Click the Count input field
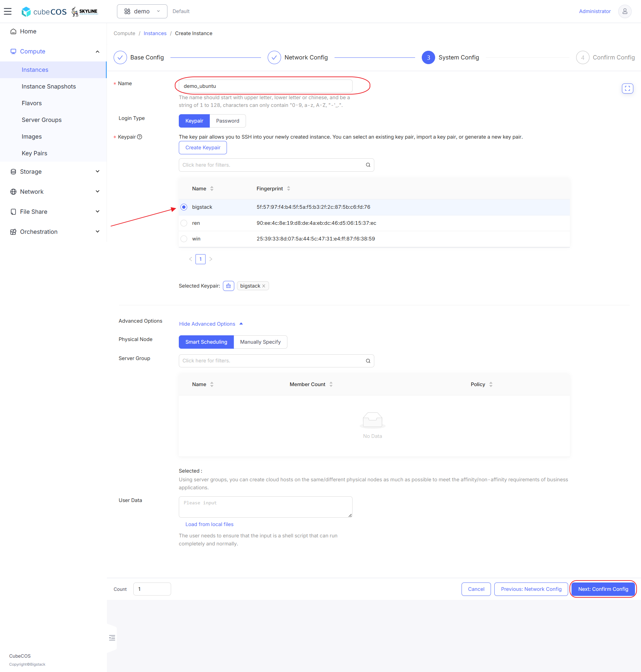The image size is (641, 672). click(152, 590)
